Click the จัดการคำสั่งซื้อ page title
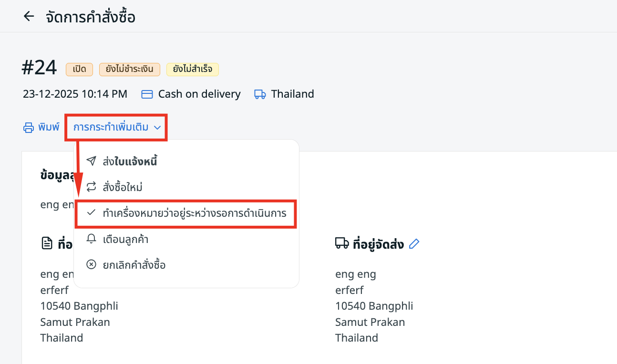Image resolution: width=617 pixels, height=364 pixels. (91, 17)
